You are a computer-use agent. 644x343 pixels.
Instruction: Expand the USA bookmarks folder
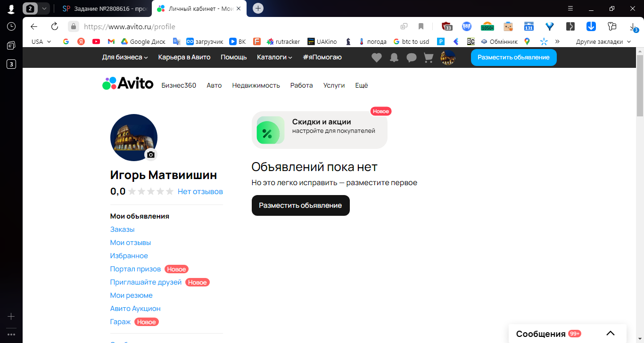[x=41, y=41]
